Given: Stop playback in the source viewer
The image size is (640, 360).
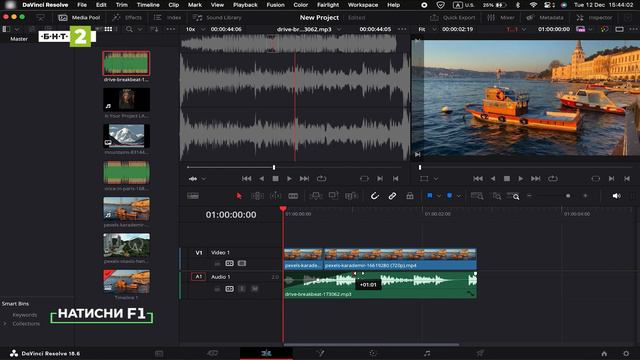Looking at the screenshot, I should pos(276,179).
